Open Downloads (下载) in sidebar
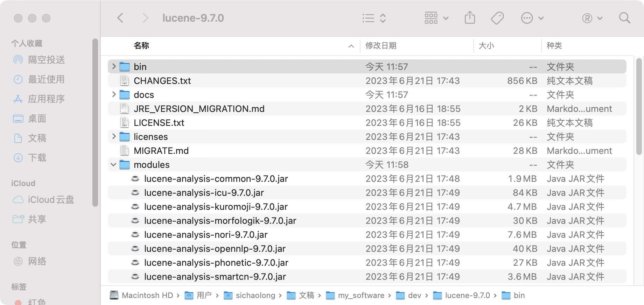 coord(30,158)
